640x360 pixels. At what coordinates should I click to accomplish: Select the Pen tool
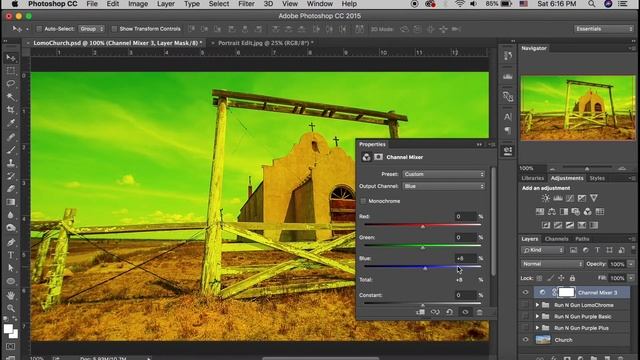pyautogui.click(x=11, y=242)
